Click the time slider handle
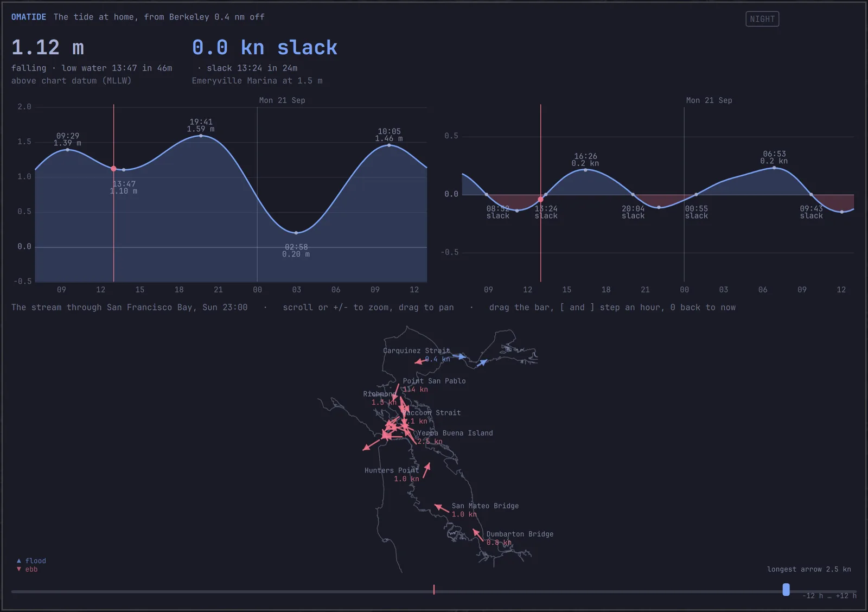The image size is (868, 612). click(786, 589)
